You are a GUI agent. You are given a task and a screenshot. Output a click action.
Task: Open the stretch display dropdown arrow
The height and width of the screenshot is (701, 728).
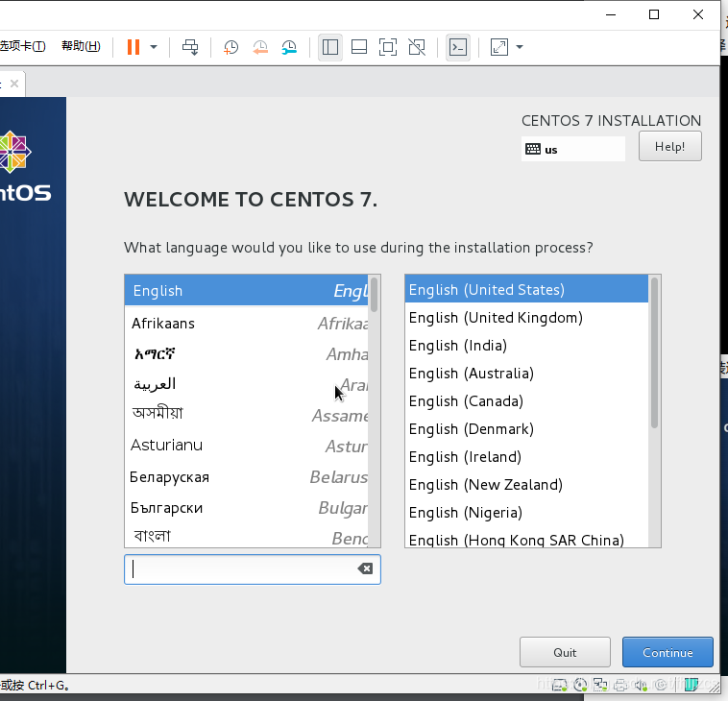(x=520, y=47)
